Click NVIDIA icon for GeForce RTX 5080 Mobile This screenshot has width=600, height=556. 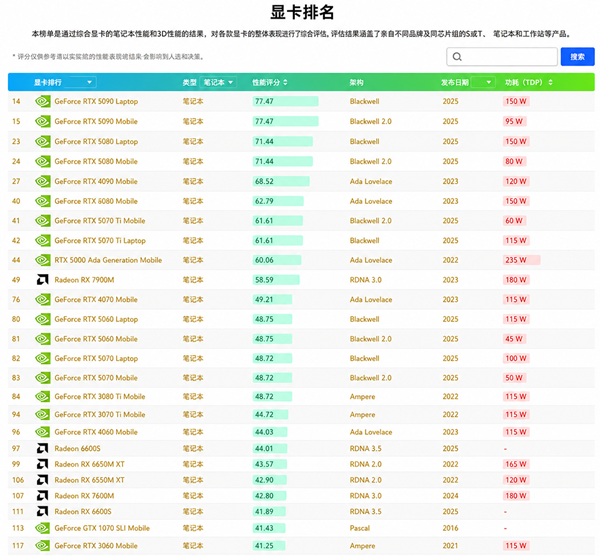pyautogui.click(x=42, y=161)
